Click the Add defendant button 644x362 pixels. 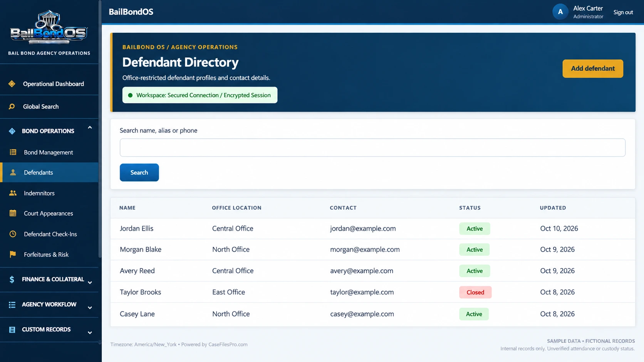click(x=593, y=69)
